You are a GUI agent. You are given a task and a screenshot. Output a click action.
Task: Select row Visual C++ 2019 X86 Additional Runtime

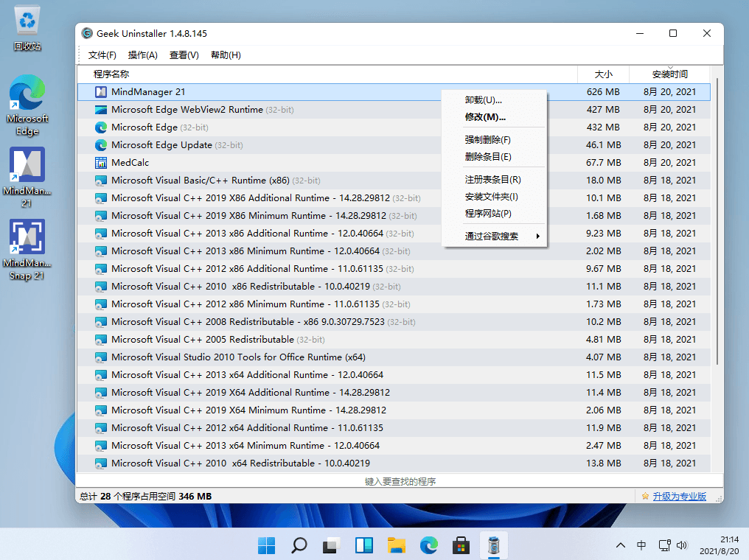[394, 198]
